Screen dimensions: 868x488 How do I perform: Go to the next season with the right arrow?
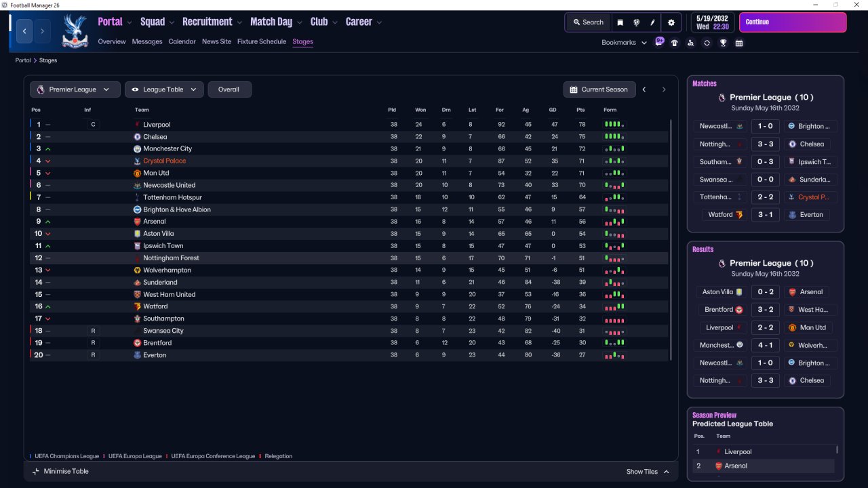[664, 89]
